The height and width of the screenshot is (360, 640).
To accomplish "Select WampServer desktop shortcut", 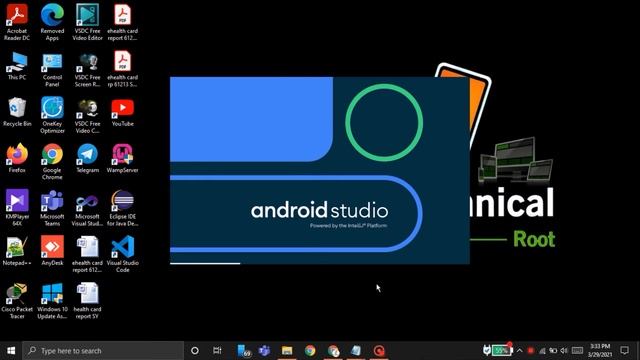I will tap(122, 158).
